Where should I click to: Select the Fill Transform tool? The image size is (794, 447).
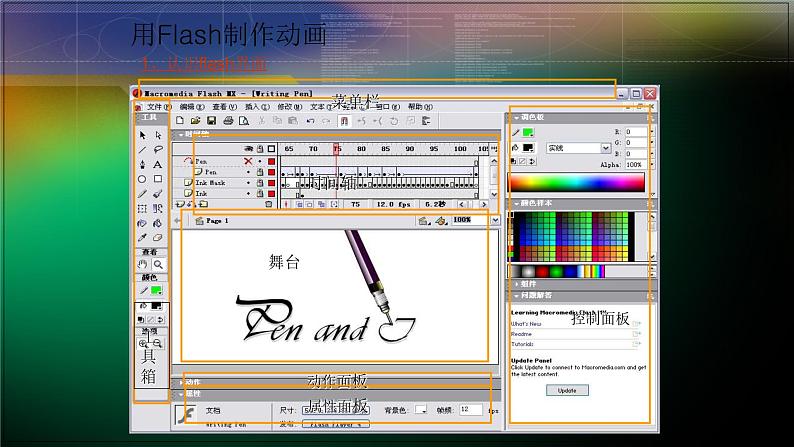tap(158, 209)
